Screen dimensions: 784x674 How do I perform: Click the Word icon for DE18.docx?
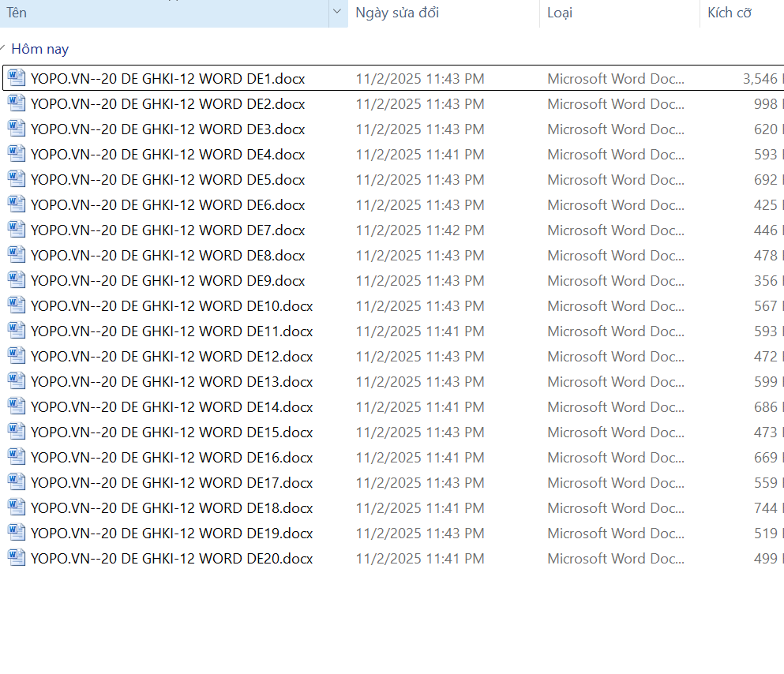pyautogui.click(x=17, y=507)
